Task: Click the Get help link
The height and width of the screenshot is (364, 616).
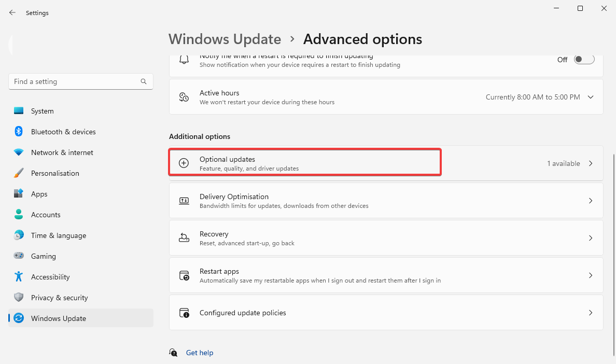Action: click(200, 353)
